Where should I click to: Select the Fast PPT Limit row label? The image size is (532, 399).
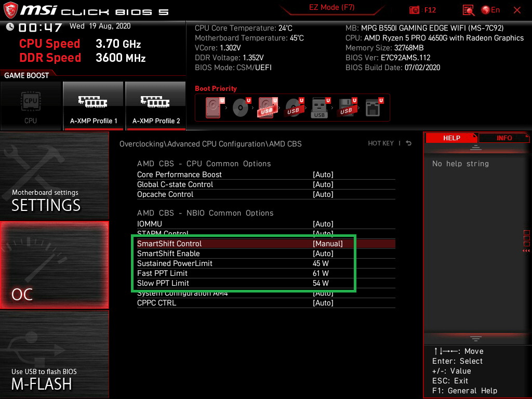[x=162, y=273]
